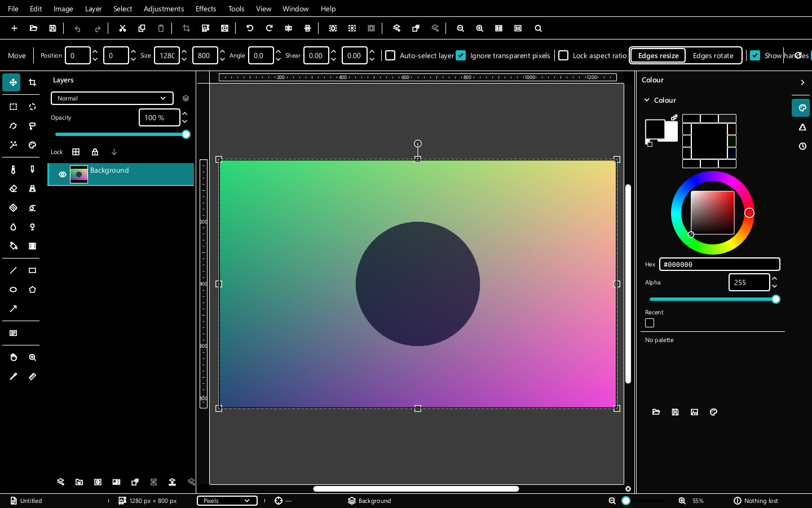812x508 pixels.
Task: Choose the Eraser tool
Action: click(x=13, y=189)
